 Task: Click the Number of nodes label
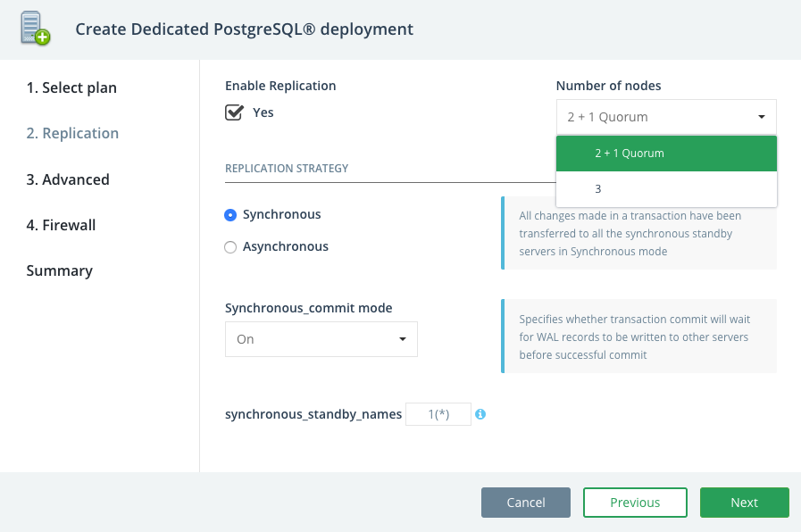(x=608, y=86)
